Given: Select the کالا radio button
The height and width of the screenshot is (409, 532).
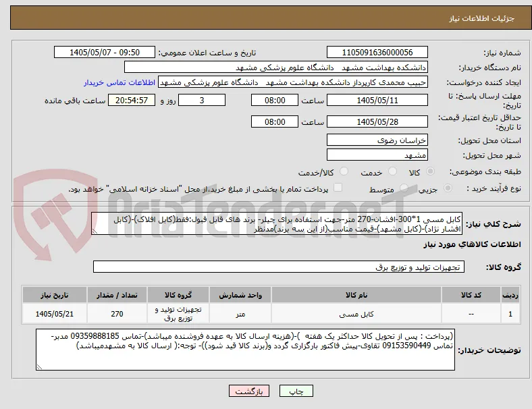Looking at the screenshot, I should (430, 171).
